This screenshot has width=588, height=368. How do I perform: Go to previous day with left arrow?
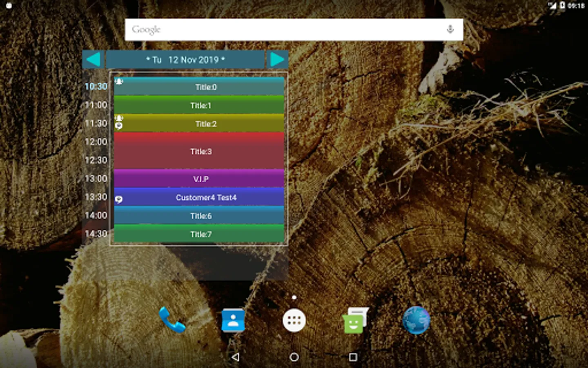pyautogui.click(x=94, y=60)
